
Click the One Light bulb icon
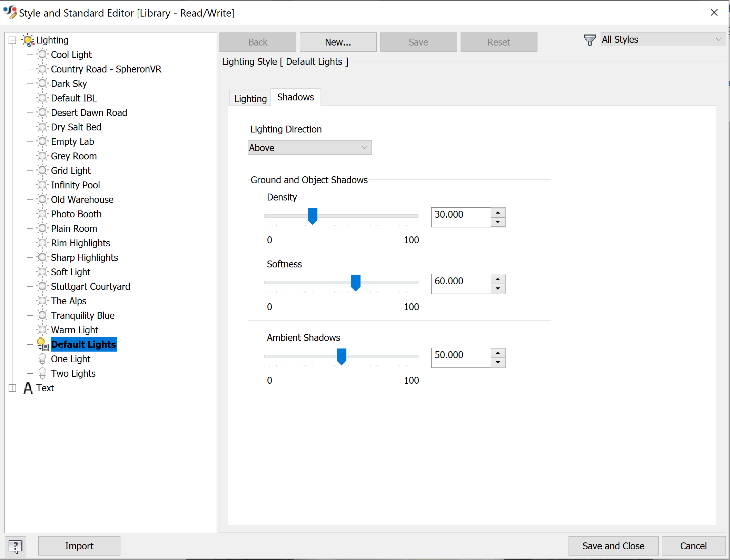[x=42, y=359]
